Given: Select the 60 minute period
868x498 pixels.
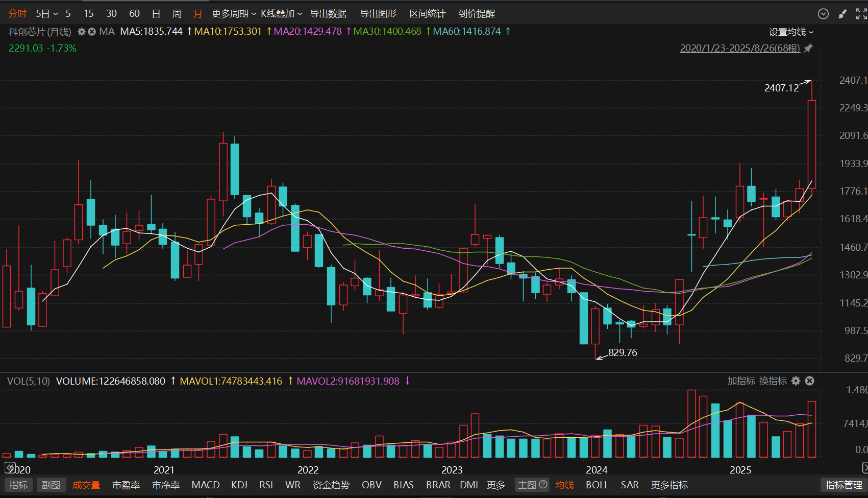Looking at the screenshot, I should tap(134, 14).
